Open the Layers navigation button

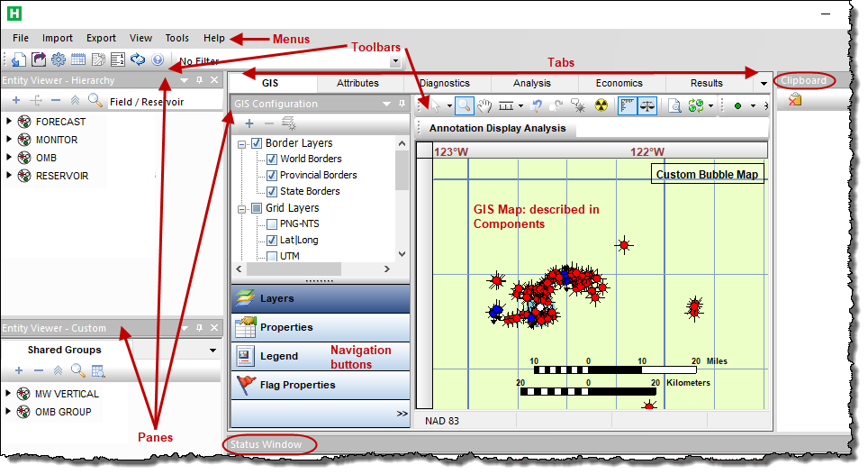tap(321, 298)
